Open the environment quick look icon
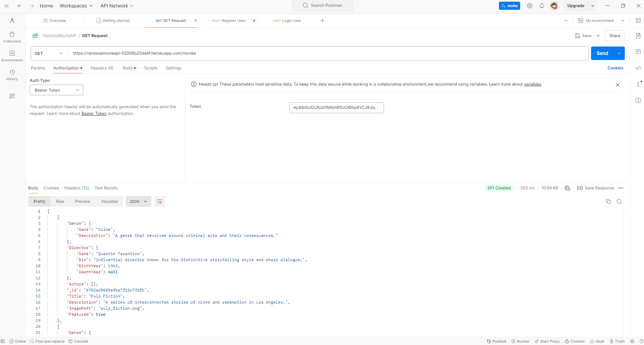This screenshot has height=345, width=644. pos(638,21)
